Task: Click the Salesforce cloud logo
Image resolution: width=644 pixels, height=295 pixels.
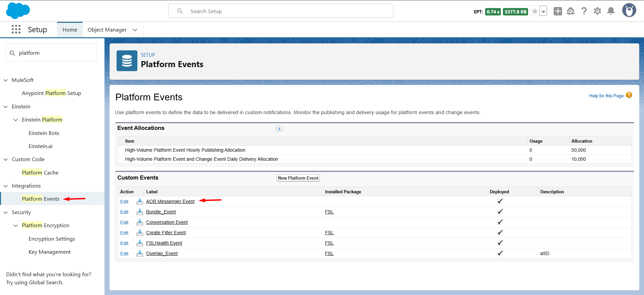Action: pyautogui.click(x=18, y=10)
